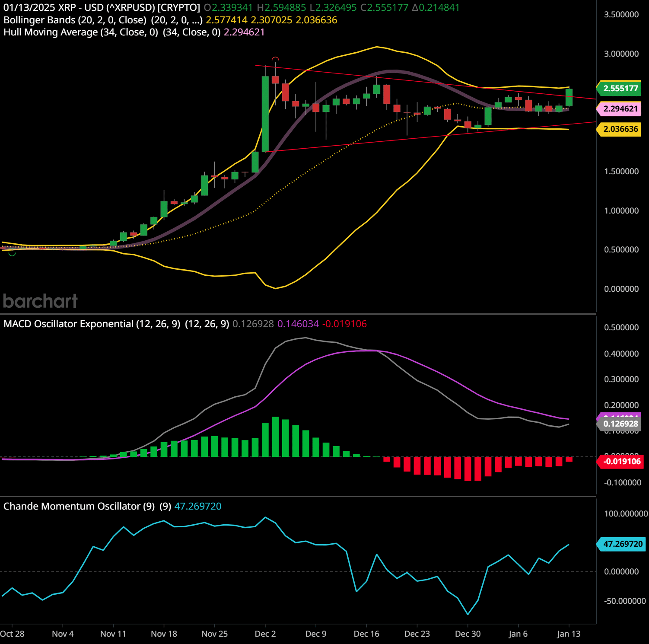The width and height of the screenshot is (649, 644).
Task: Click the gray 0.126928 MACD value tag
Action: pyautogui.click(x=620, y=424)
